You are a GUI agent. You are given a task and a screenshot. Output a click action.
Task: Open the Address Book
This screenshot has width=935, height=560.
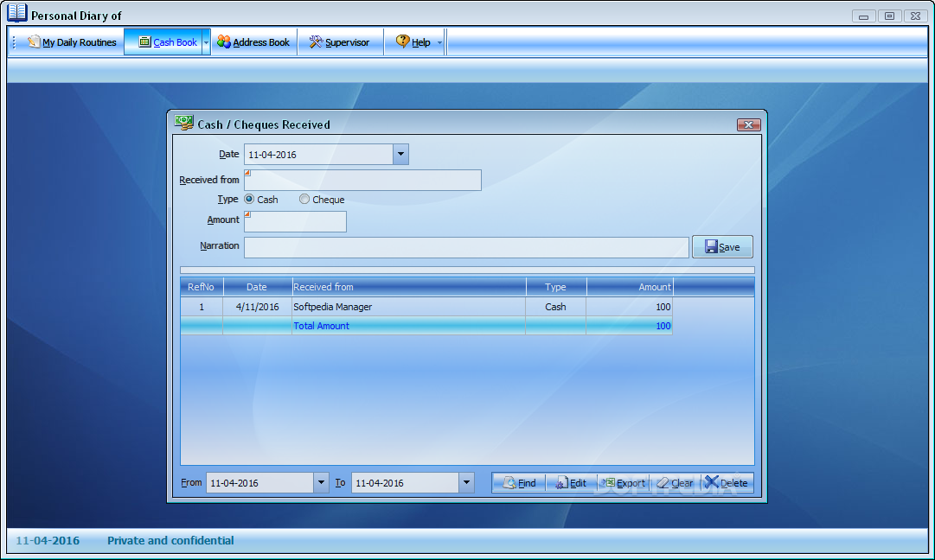click(x=253, y=42)
